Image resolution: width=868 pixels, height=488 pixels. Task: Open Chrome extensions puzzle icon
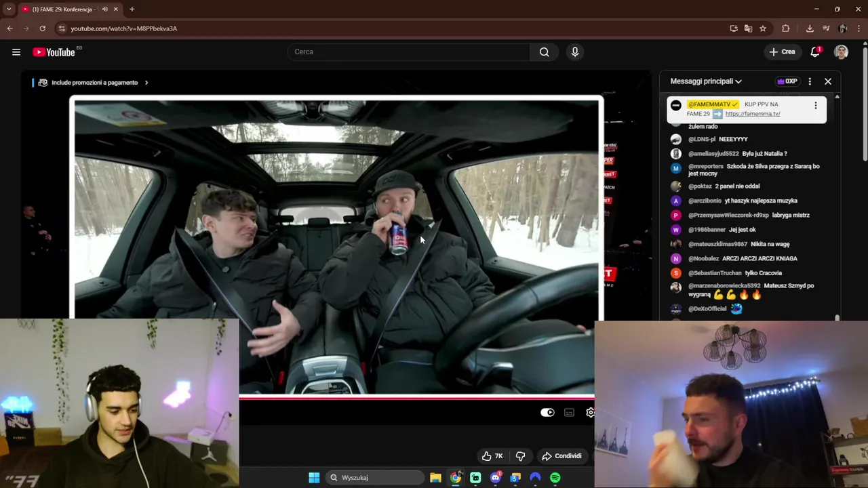786,28
